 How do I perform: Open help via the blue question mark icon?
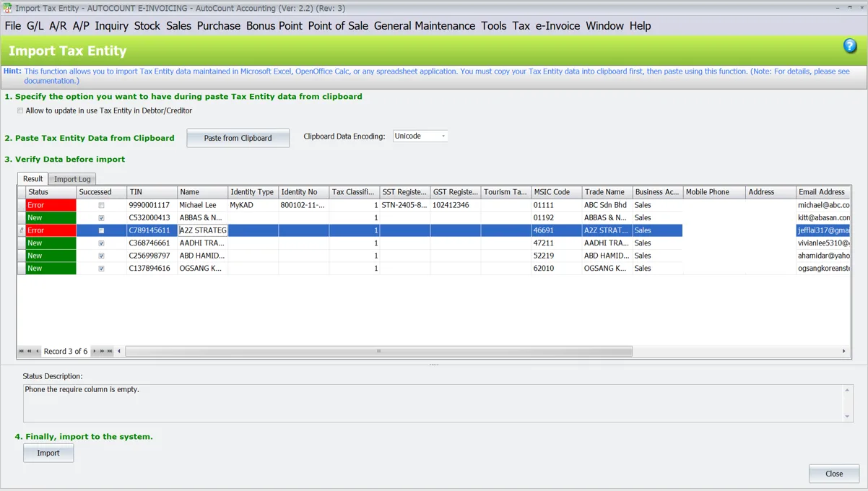point(850,45)
